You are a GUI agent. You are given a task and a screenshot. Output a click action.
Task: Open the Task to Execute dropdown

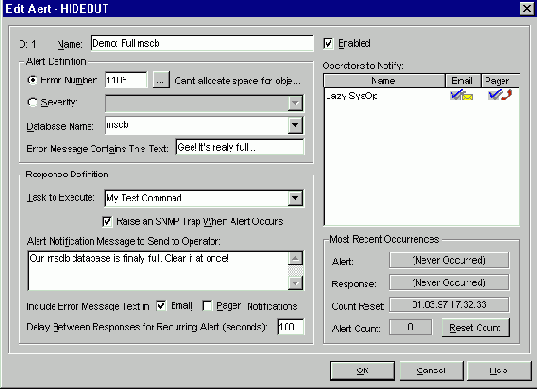coord(295,198)
